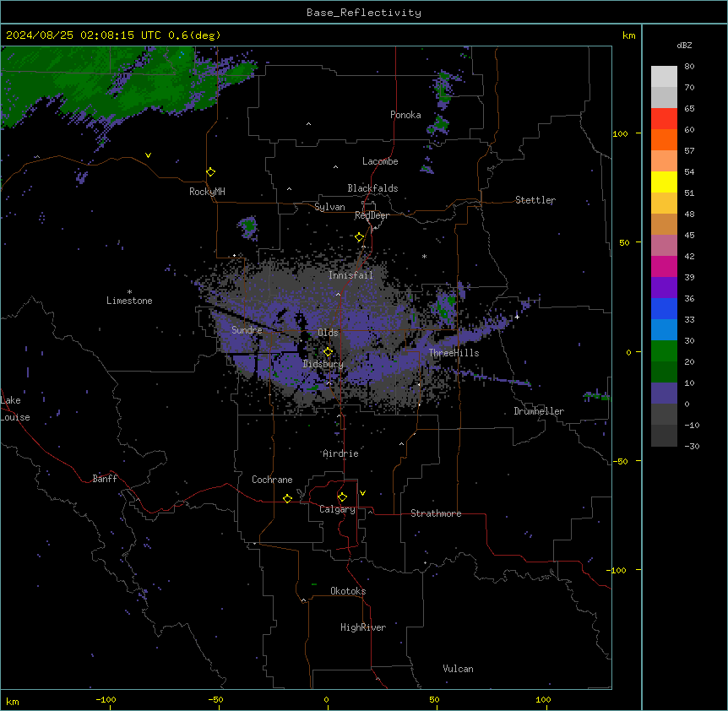Click the orange 57-60 dBZ legend swatch
Image resolution: width=728 pixels, height=711 pixels.
pos(664,139)
